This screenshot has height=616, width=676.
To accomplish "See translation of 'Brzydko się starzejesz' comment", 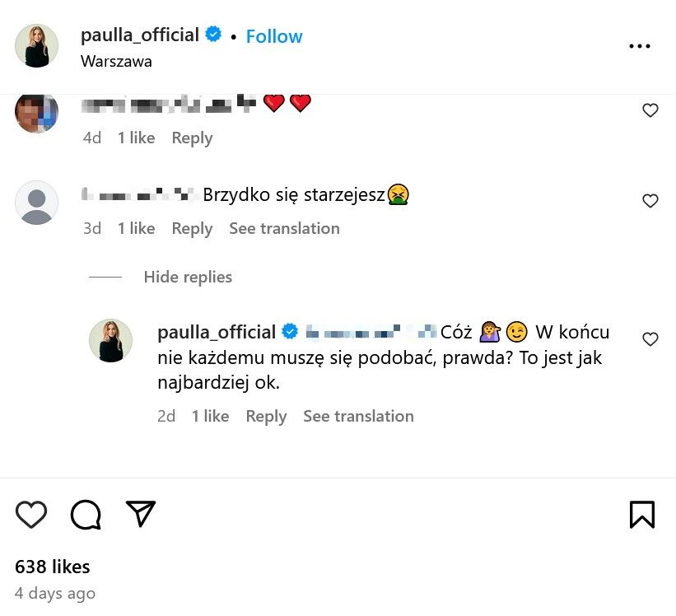I will [284, 229].
